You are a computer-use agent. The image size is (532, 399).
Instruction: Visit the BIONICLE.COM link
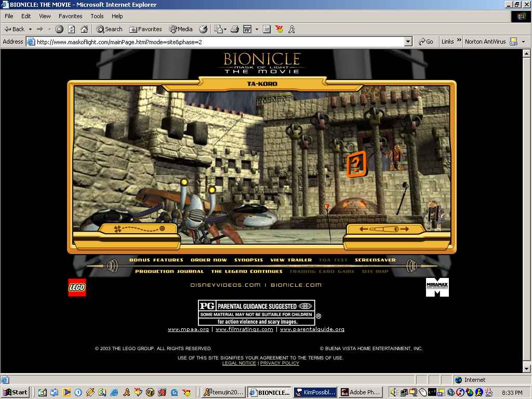pyautogui.click(x=296, y=285)
